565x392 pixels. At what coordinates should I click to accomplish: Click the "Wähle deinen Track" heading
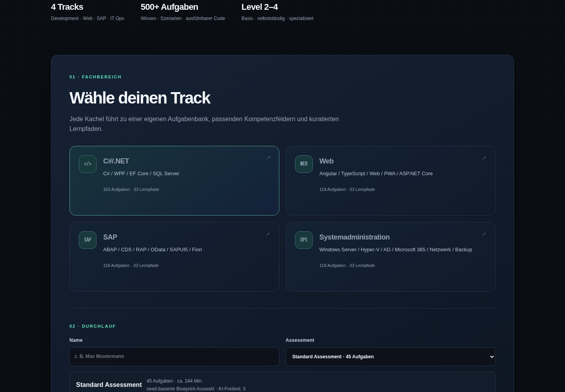tap(140, 98)
